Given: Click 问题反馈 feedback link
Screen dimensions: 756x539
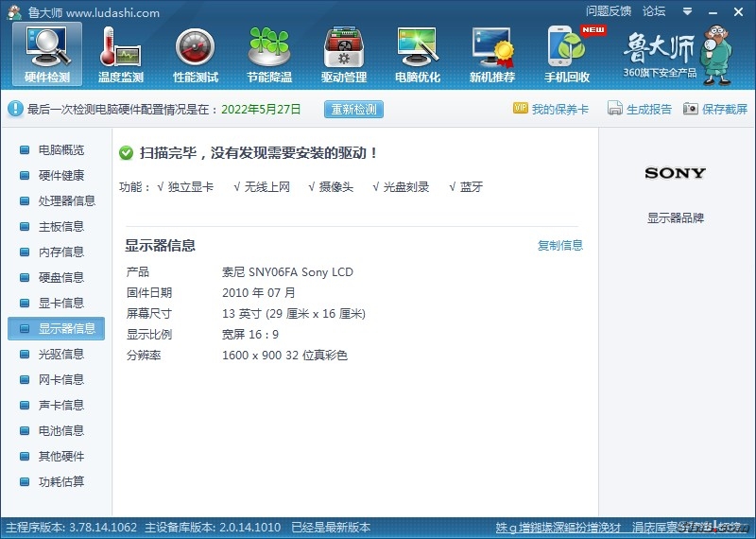Looking at the screenshot, I should click(609, 11).
